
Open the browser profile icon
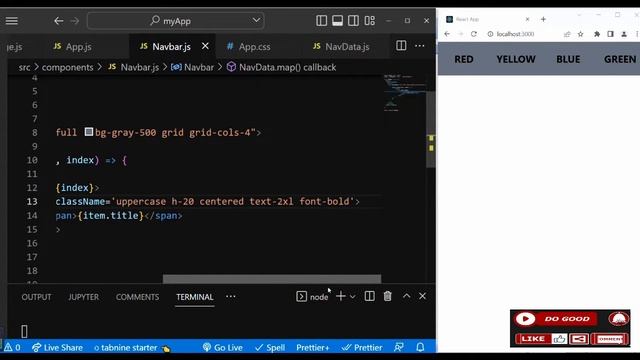click(624, 34)
